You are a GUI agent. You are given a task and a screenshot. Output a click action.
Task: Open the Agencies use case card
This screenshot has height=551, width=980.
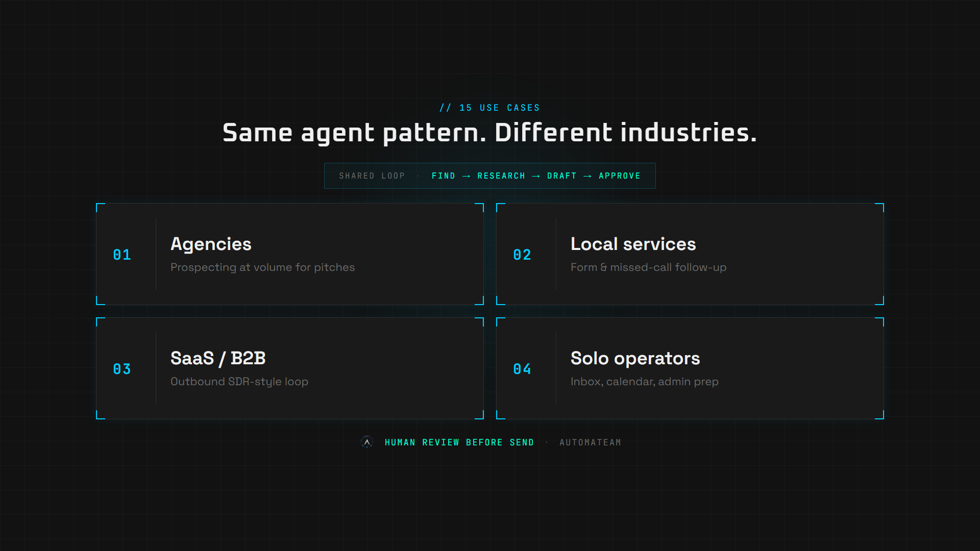click(290, 254)
